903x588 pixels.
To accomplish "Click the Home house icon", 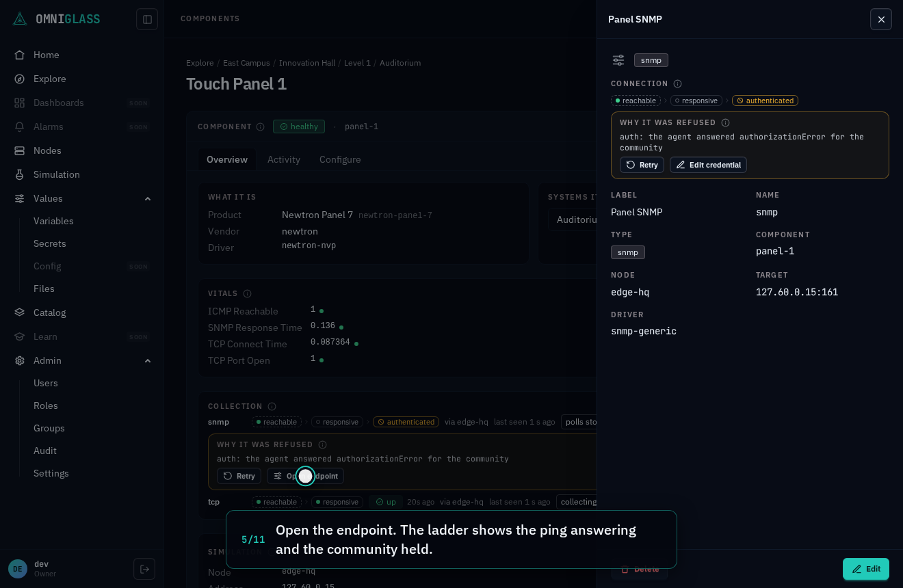I will coord(20,55).
